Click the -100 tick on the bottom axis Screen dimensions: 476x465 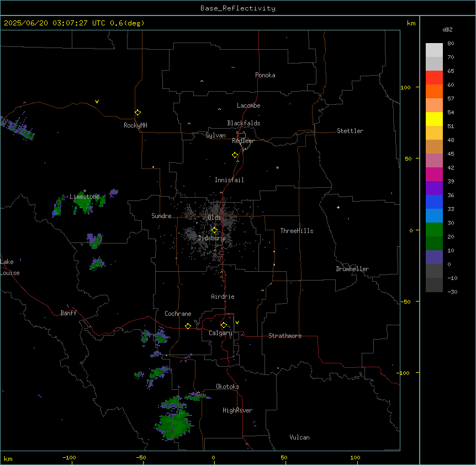coord(69,457)
